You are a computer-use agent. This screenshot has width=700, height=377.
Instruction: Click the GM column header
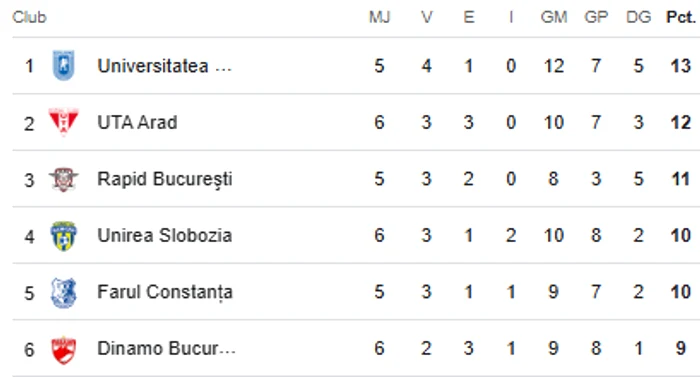[x=554, y=17]
